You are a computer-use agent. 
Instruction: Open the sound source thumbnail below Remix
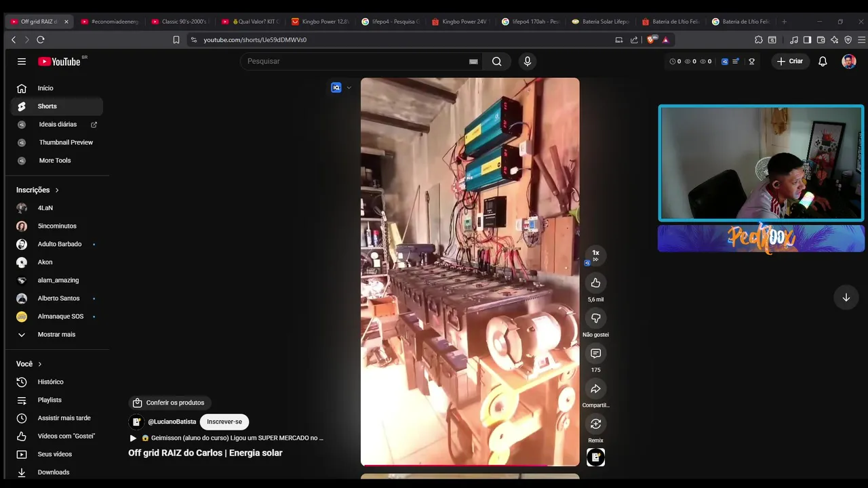tap(595, 457)
